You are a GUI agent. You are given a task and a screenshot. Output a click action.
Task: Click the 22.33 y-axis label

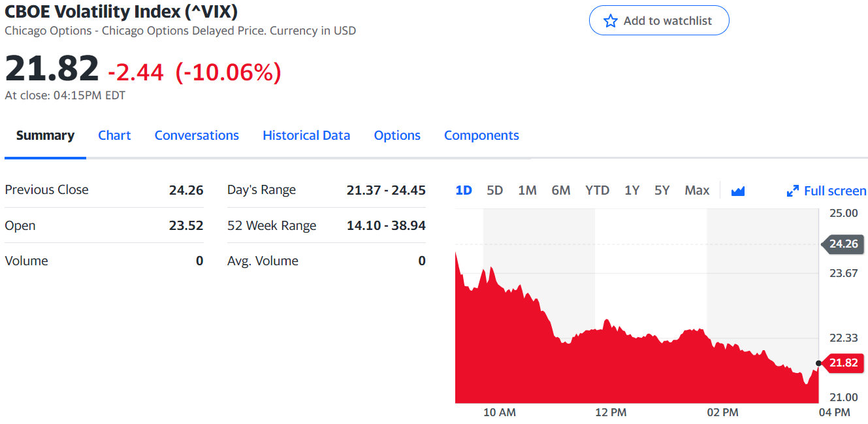click(x=844, y=338)
